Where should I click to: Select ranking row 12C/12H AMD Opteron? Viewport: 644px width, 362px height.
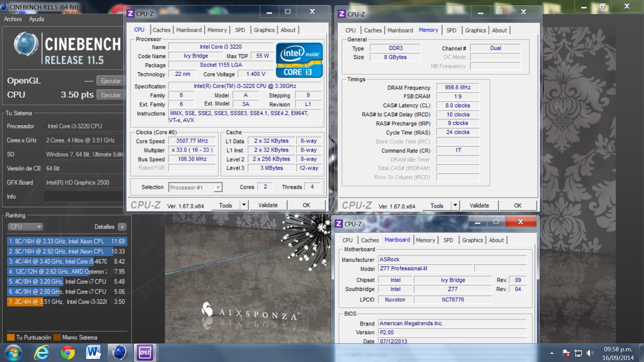click(67, 271)
